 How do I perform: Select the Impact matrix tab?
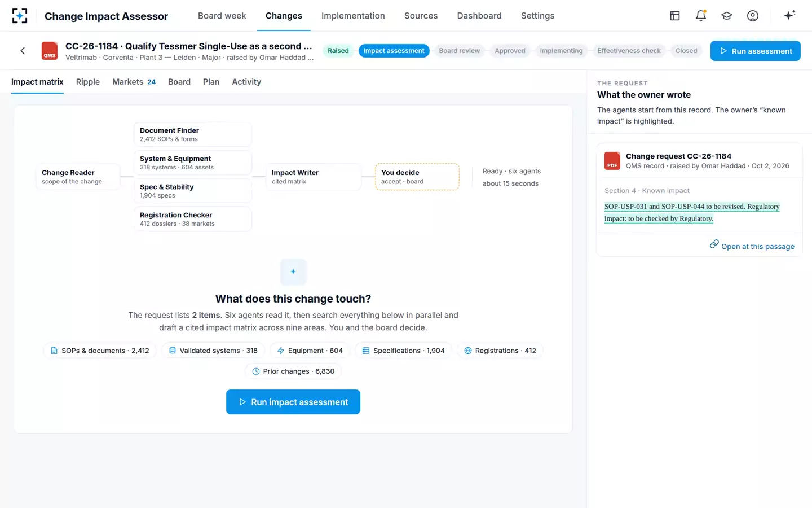pyautogui.click(x=37, y=82)
